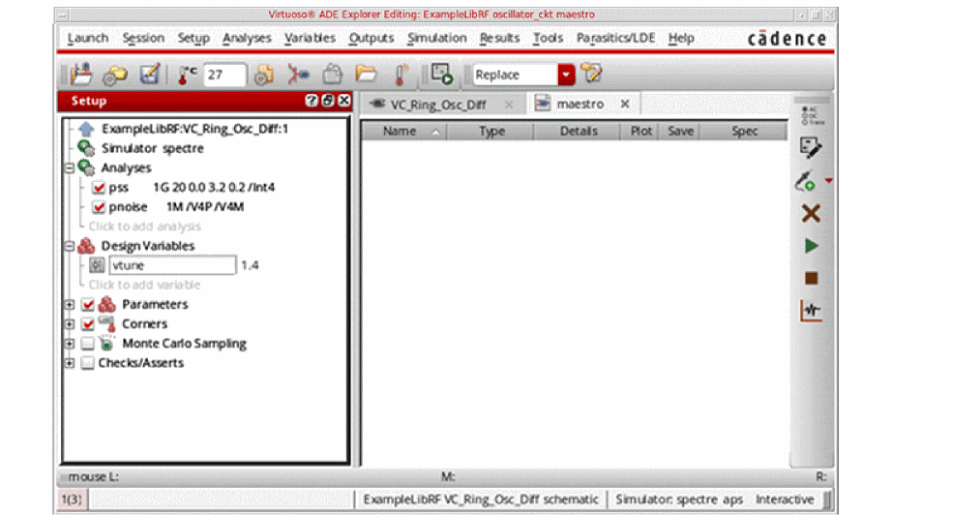Run simulation with the green play icon

(x=812, y=246)
